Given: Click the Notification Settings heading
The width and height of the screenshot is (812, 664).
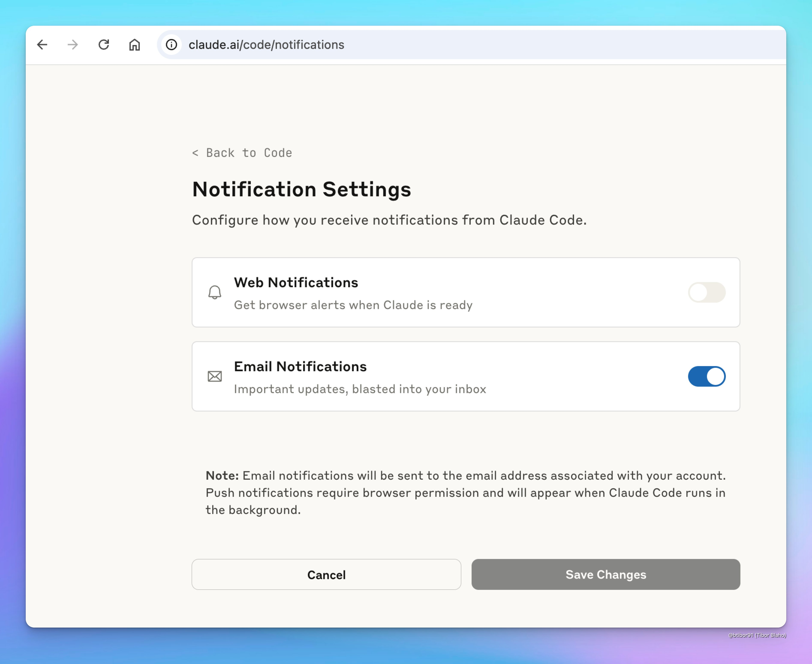Looking at the screenshot, I should [x=301, y=189].
